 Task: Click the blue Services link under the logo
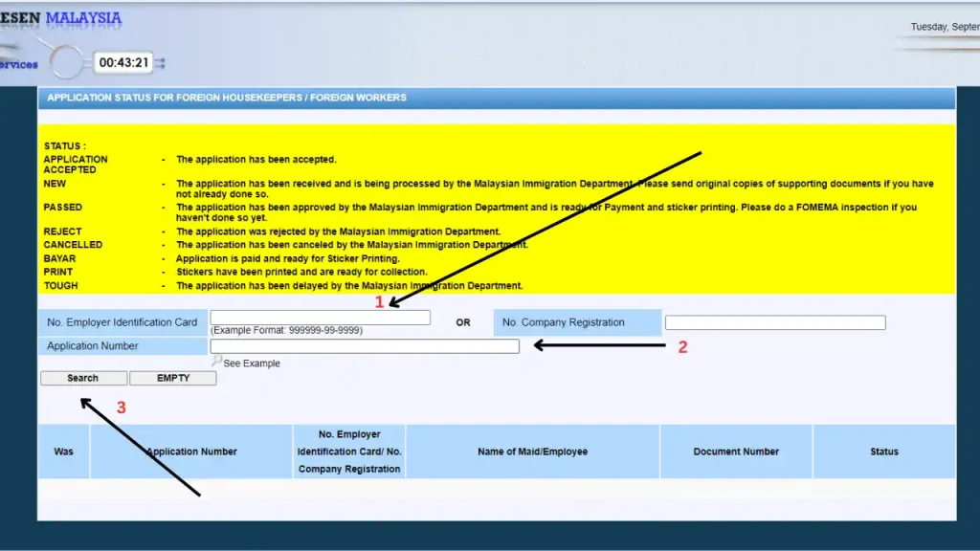tap(19, 65)
